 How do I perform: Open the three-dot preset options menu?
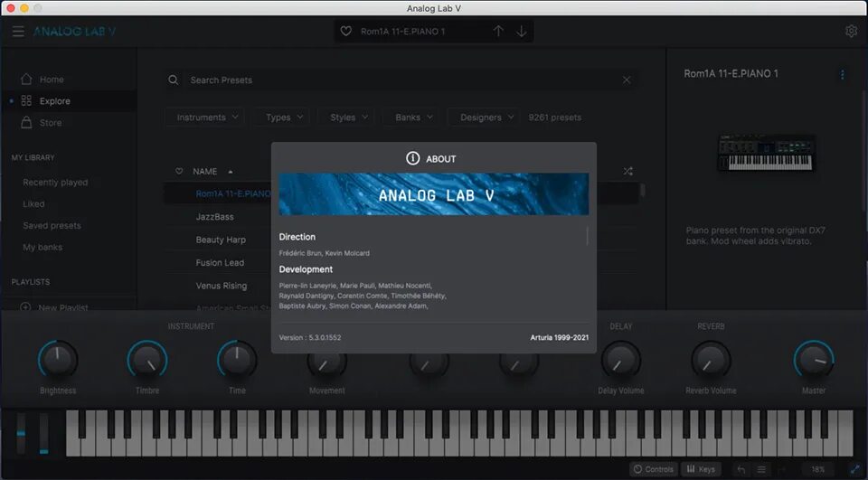843,74
